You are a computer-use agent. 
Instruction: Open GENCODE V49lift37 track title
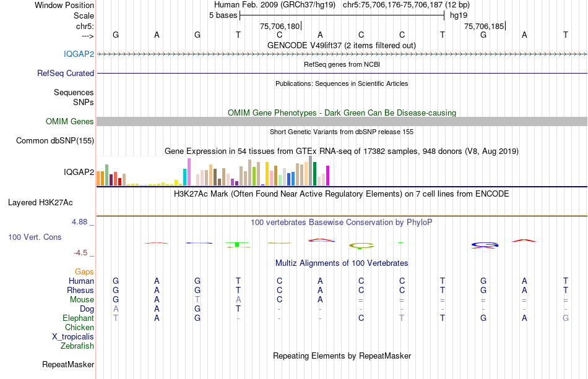pyautogui.click(x=341, y=45)
